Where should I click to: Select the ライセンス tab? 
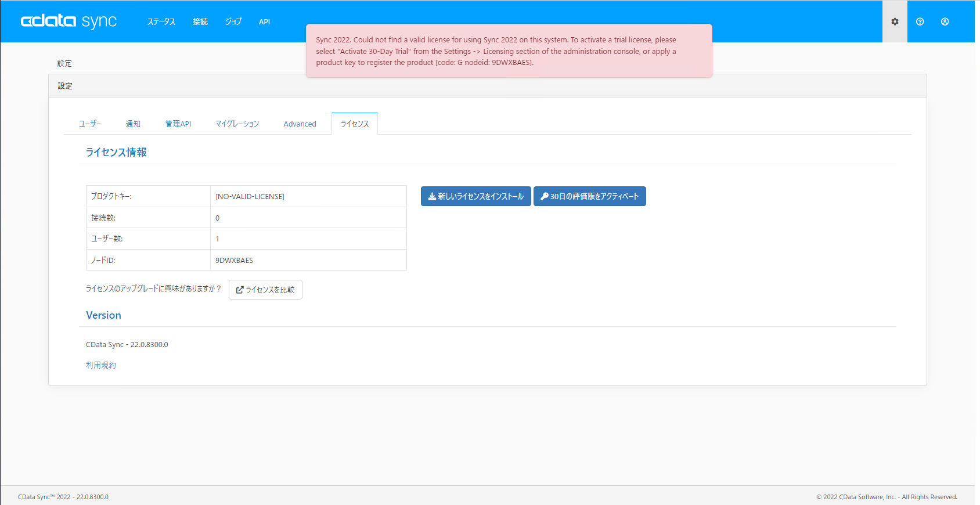click(x=355, y=124)
